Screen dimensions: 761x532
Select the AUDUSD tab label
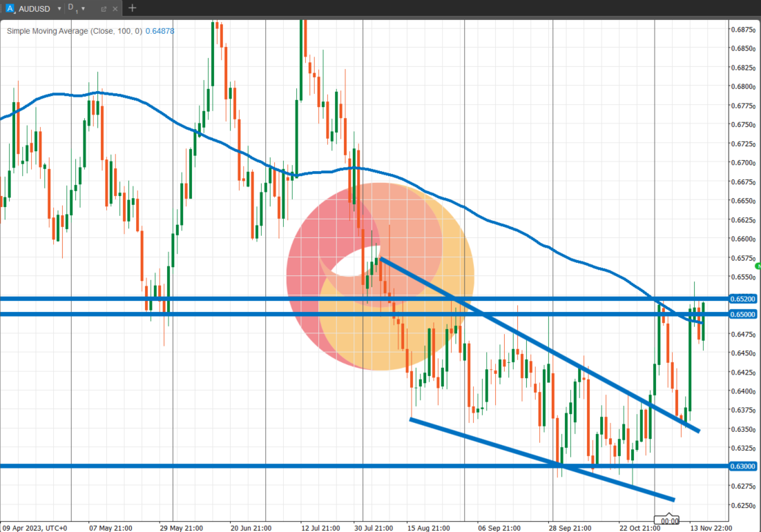pyautogui.click(x=35, y=9)
